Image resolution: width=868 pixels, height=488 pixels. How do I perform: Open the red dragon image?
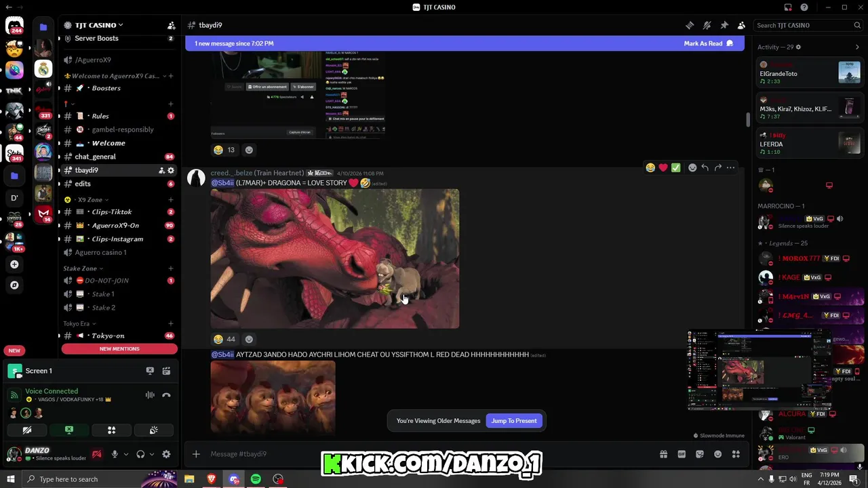(335, 259)
